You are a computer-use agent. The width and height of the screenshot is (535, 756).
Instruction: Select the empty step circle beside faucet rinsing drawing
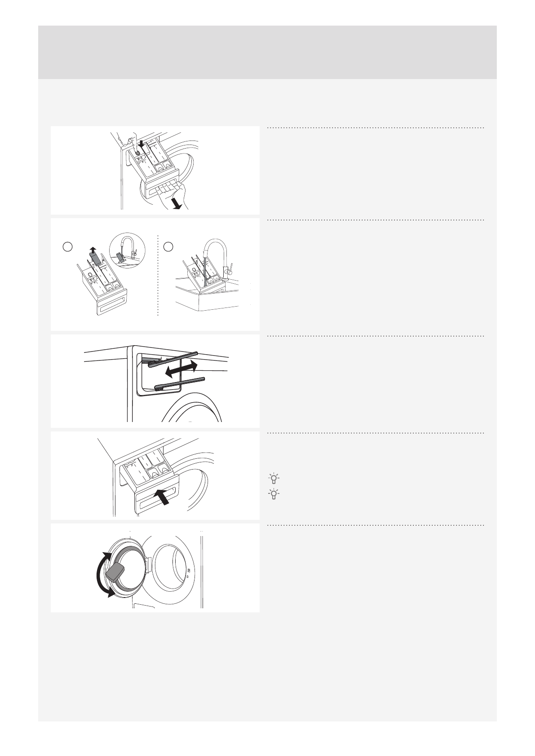tap(168, 246)
